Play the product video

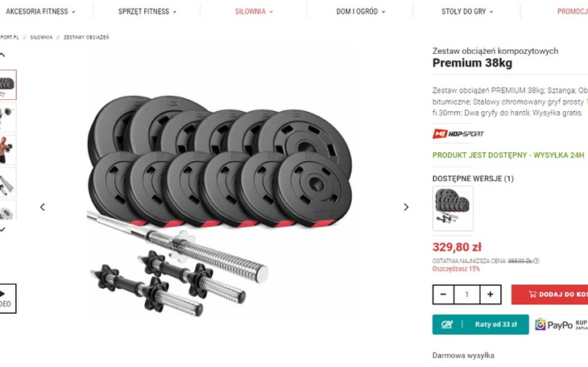(x=6, y=298)
